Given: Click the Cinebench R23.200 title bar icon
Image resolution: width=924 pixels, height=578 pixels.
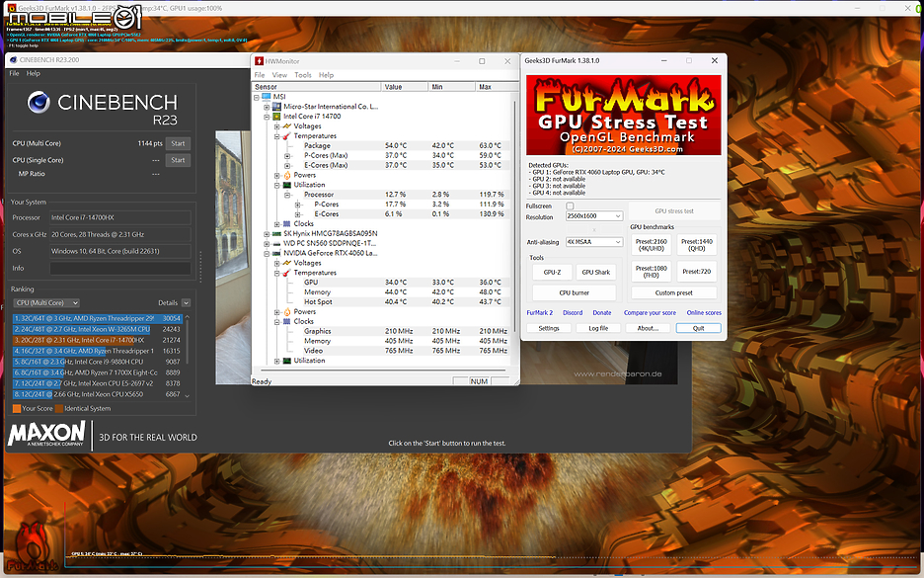Looking at the screenshot, I should click(14, 59).
